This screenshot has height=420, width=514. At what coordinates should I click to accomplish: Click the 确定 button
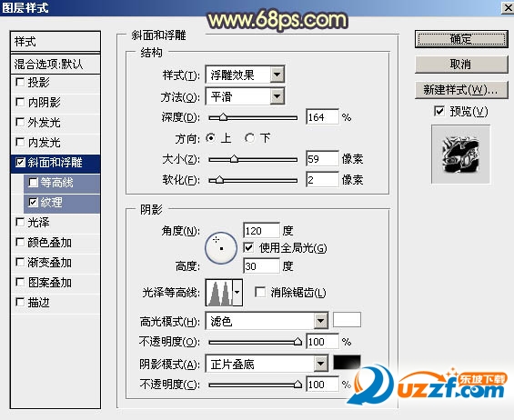[x=461, y=39]
